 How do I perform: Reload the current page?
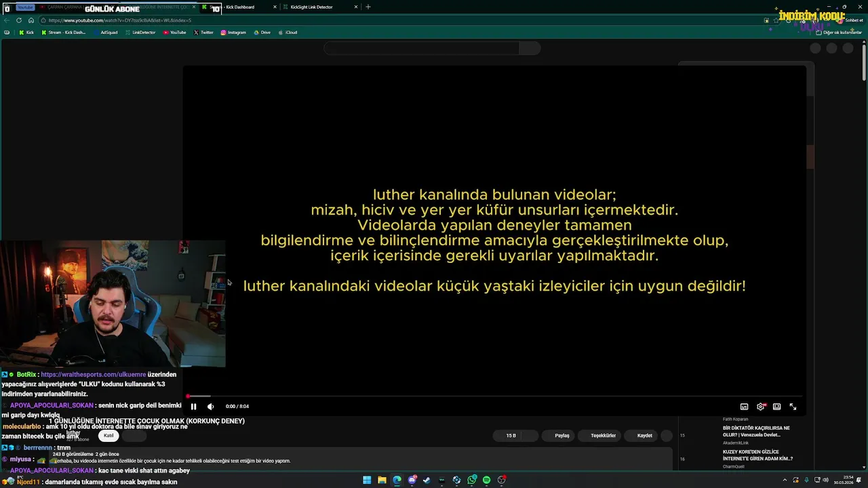19,20
